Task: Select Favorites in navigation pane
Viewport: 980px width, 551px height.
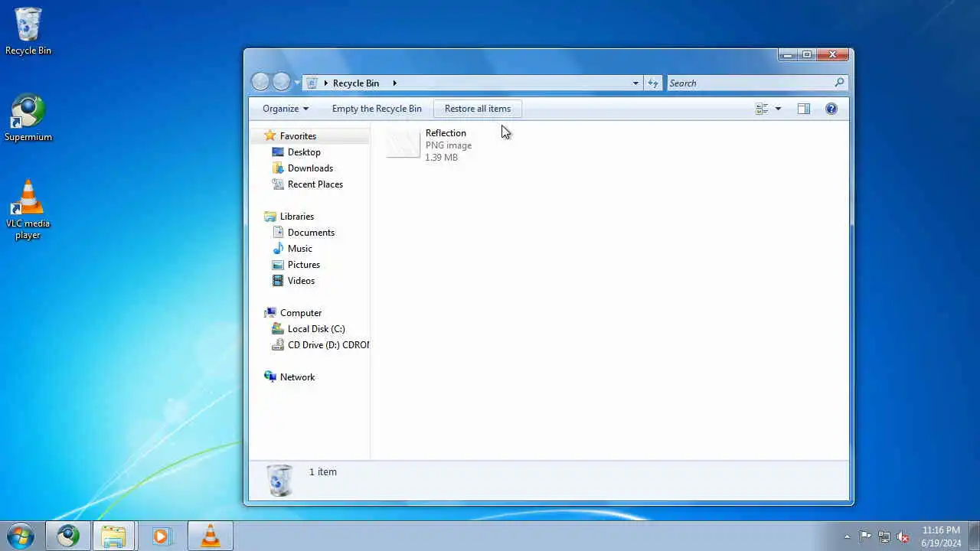Action: pos(298,136)
